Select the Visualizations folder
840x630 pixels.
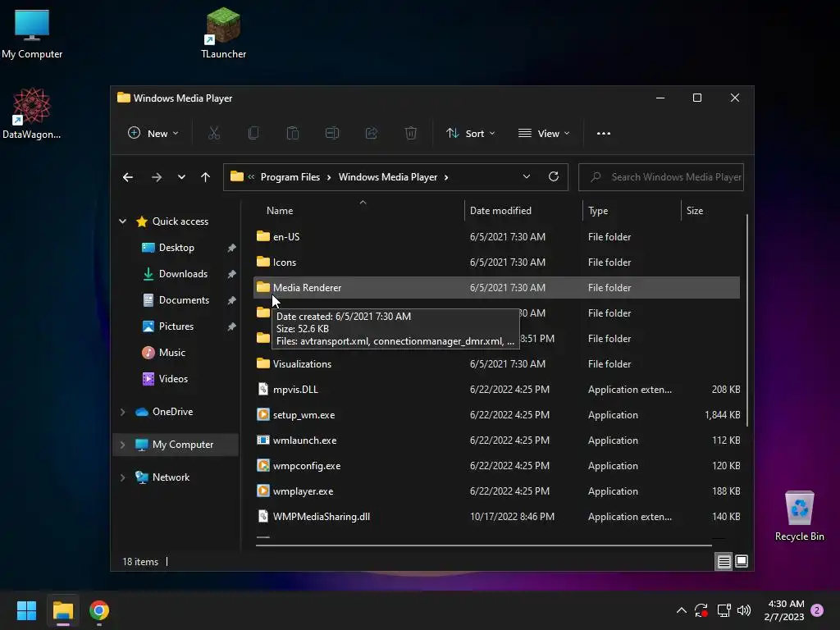click(496, 363)
